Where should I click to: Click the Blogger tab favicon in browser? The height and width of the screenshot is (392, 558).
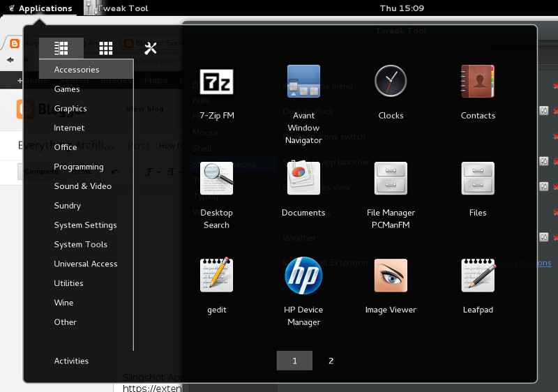point(15,43)
